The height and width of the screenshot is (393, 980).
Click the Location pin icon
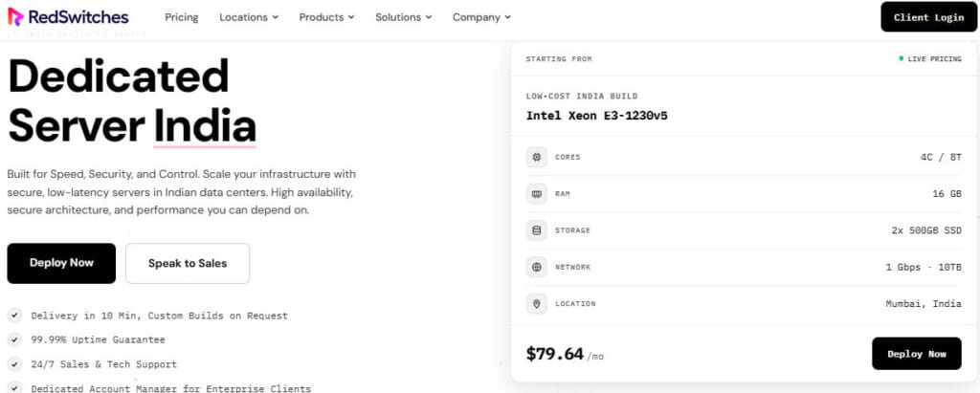[536, 304]
